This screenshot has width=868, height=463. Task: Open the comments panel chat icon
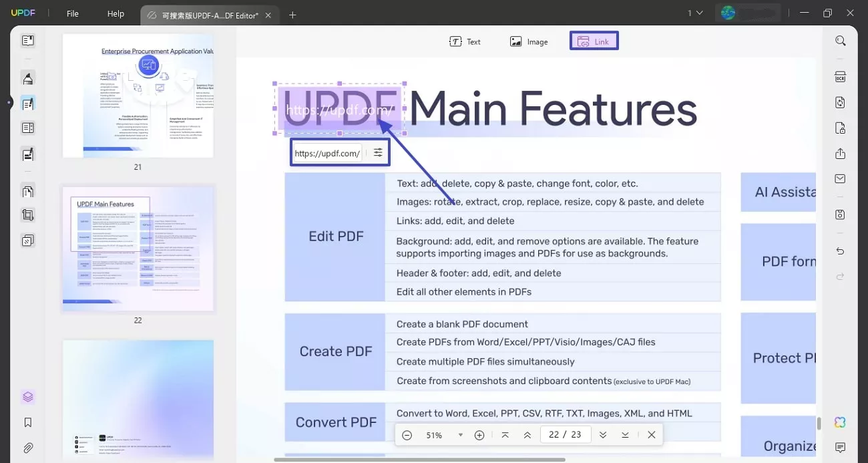(x=840, y=448)
